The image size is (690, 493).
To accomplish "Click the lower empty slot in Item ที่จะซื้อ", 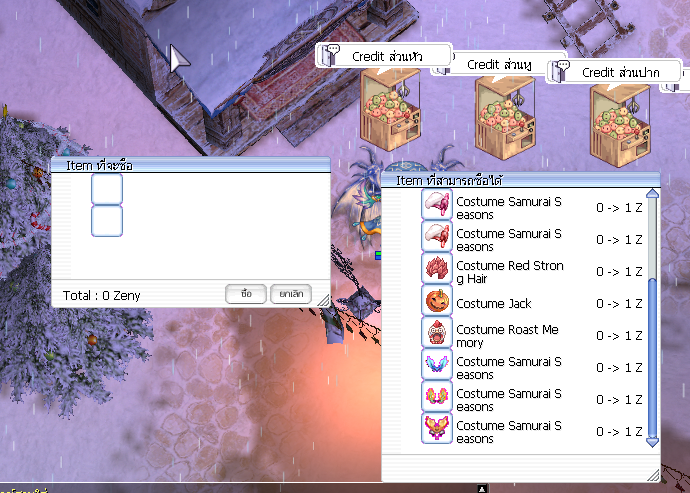I will (107, 220).
